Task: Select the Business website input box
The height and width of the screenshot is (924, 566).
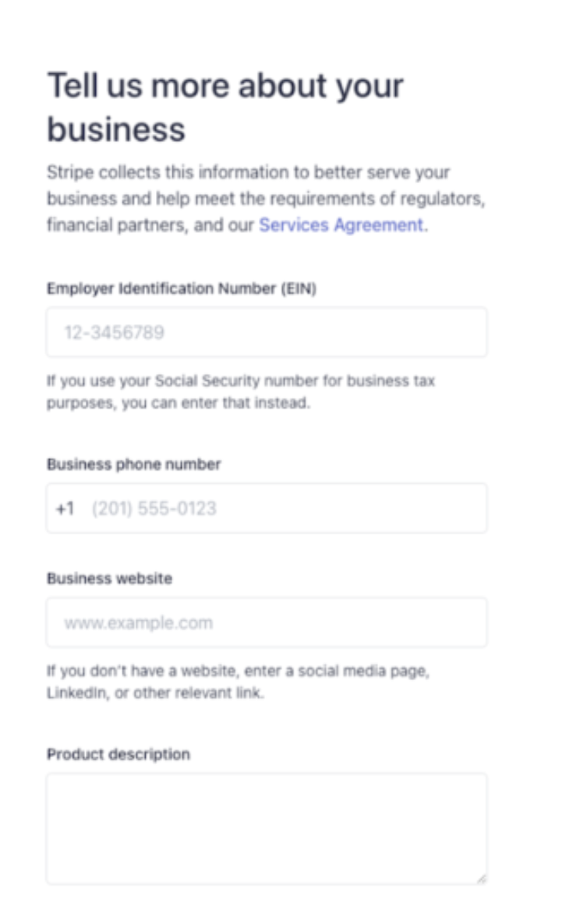Action: click(x=267, y=622)
